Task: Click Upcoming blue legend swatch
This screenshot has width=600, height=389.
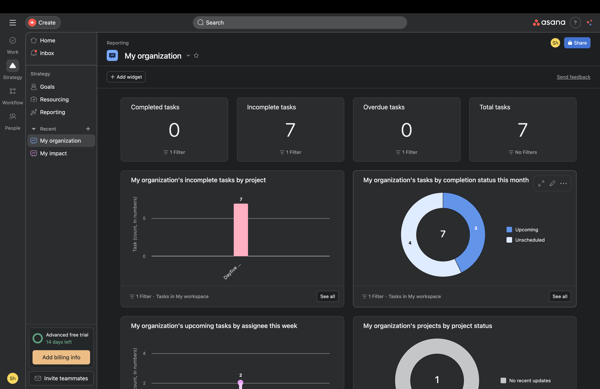Action: [509, 229]
